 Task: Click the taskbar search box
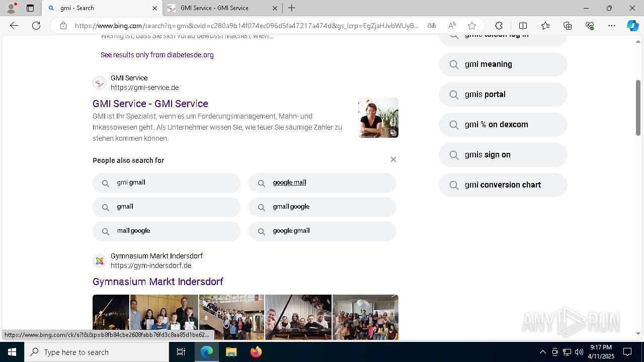point(97,352)
